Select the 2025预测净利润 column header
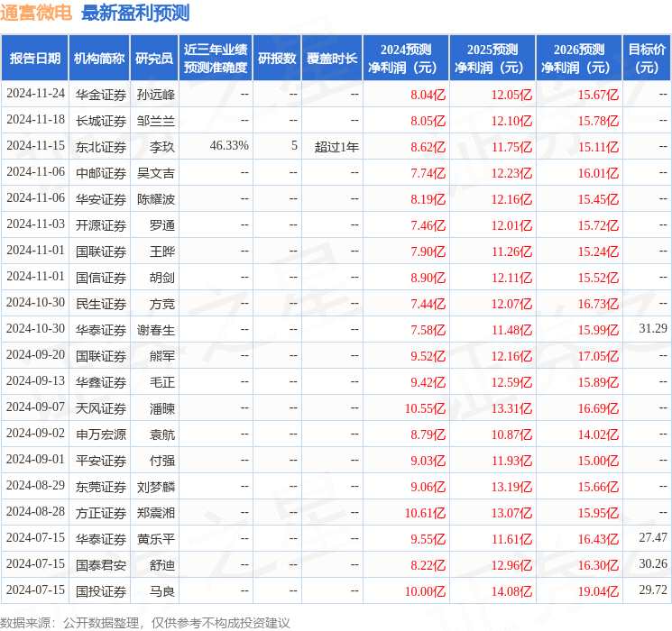 click(x=492, y=59)
